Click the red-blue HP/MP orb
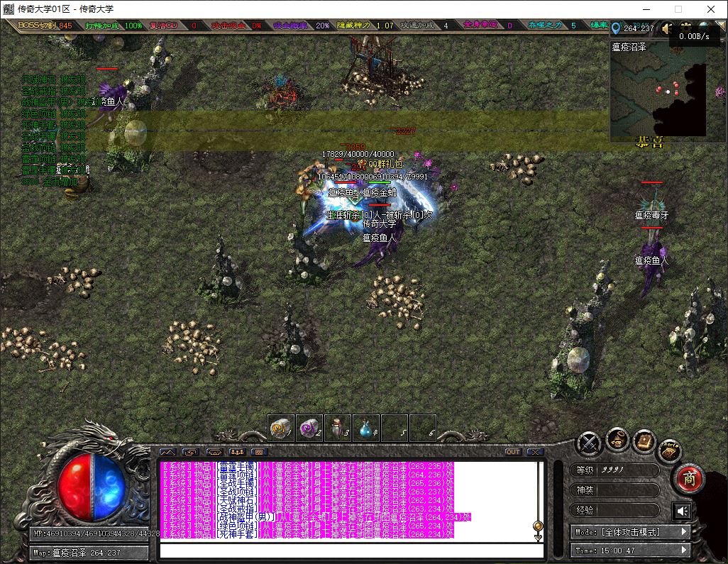The width and height of the screenshot is (728, 564). tap(92, 487)
